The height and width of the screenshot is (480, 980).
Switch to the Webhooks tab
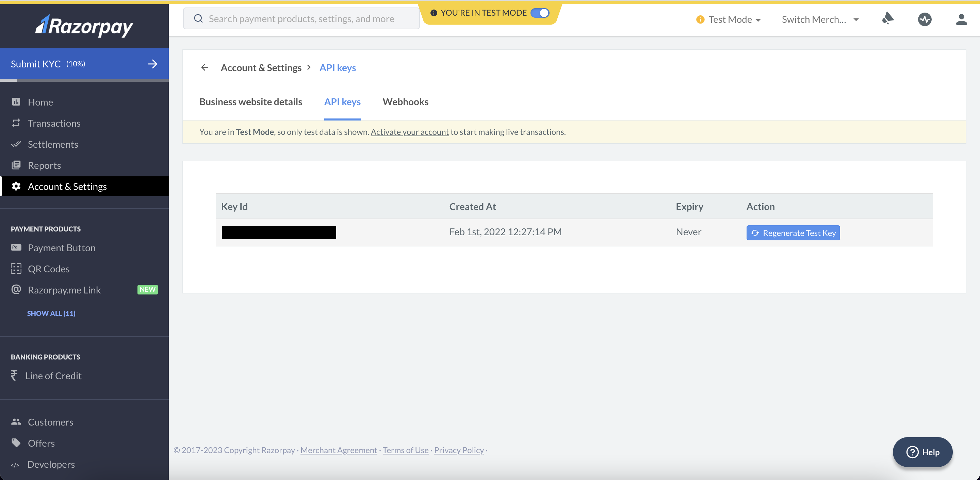coord(405,102)
